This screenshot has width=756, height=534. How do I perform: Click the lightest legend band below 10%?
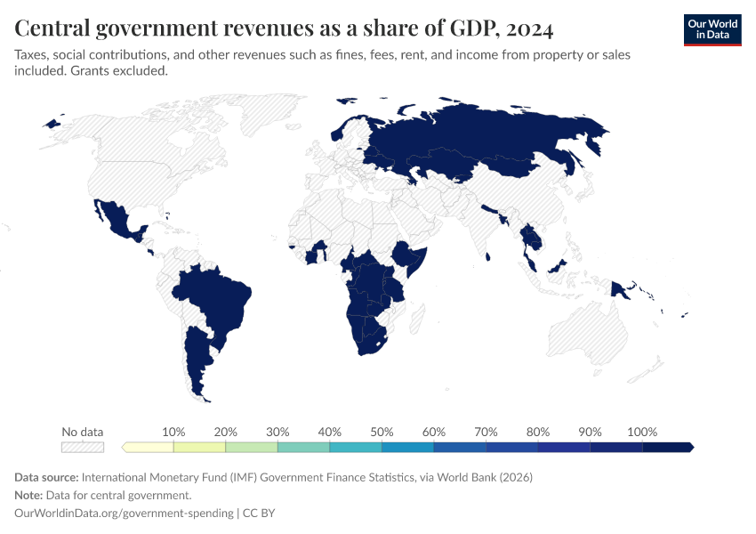pos(149,447)
